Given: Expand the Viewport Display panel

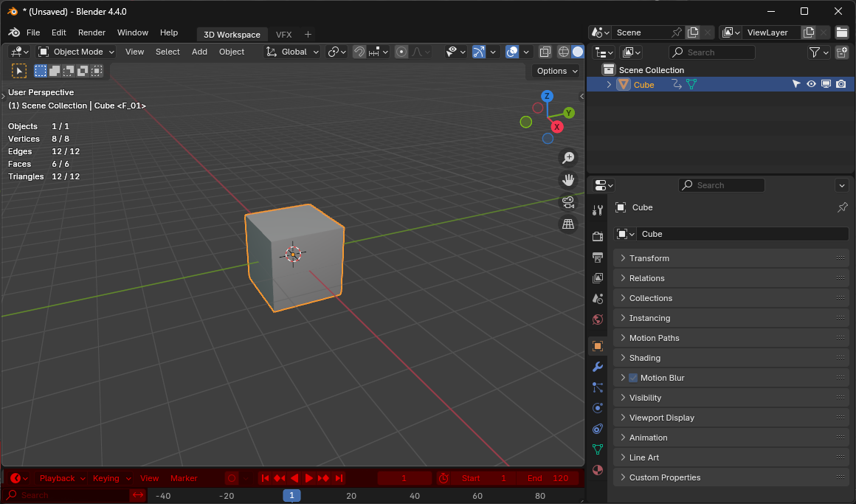Looking at the screenshot, I should click(731, 418).
